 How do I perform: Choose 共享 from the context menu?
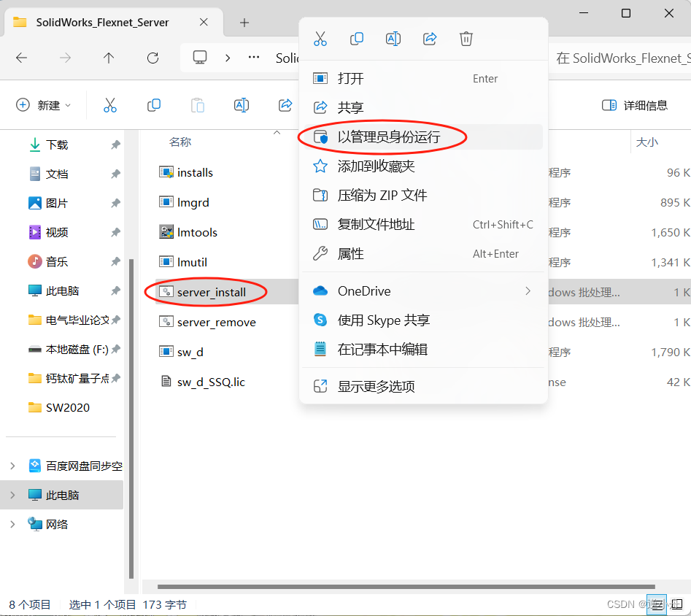point(423,107)
